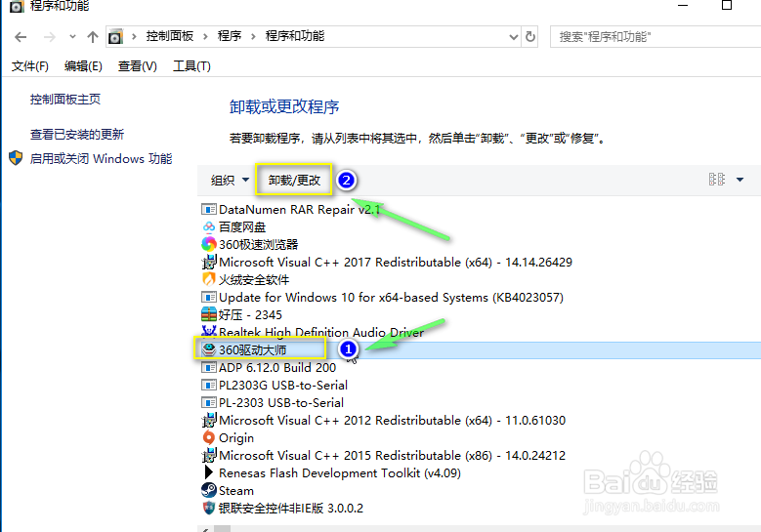Open the 查看(V) menu
The height and width of the screenshot is (532, 761).
click(138, 66)
